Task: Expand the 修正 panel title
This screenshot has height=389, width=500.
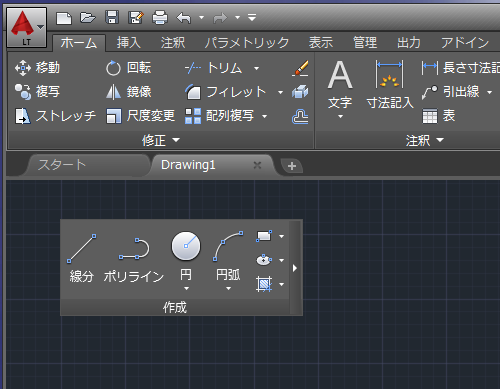Action: (x=161, y=140)
